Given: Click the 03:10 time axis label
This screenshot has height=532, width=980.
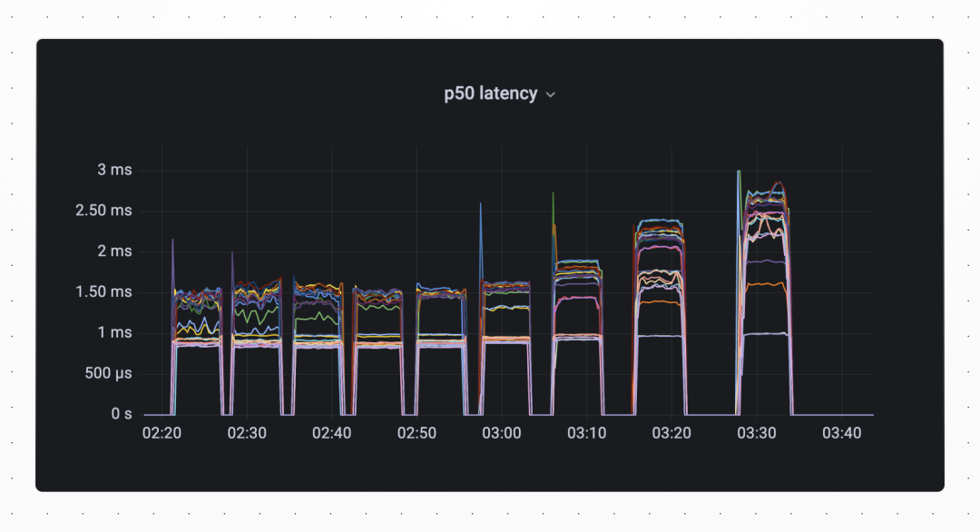Looking at the screenshot, I should coord(587,433).
